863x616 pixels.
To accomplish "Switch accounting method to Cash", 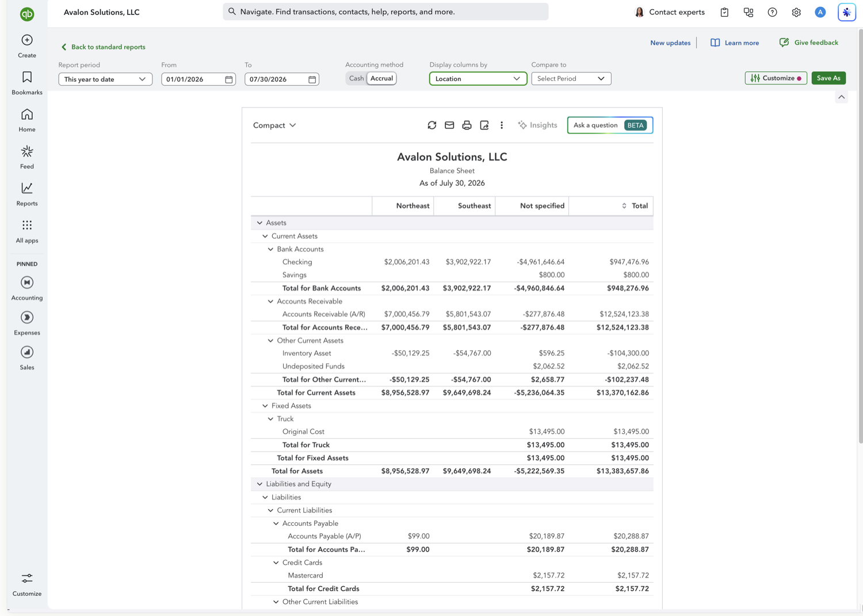I will tap(356, 78).
